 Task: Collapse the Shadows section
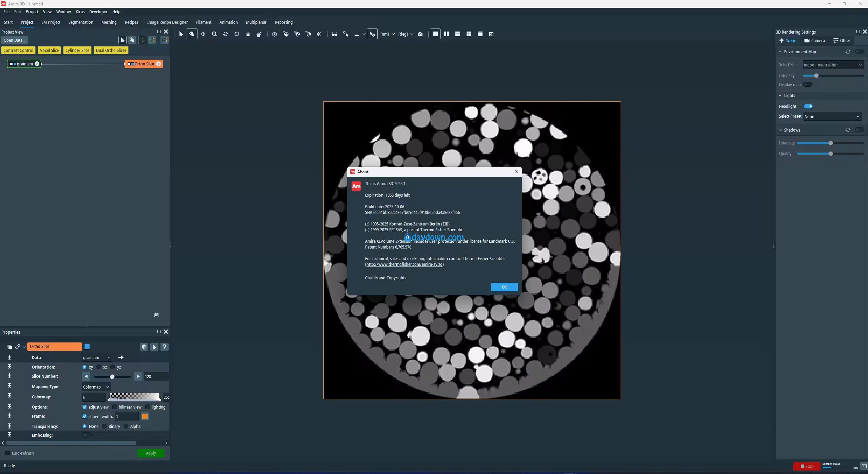point(780,130)
